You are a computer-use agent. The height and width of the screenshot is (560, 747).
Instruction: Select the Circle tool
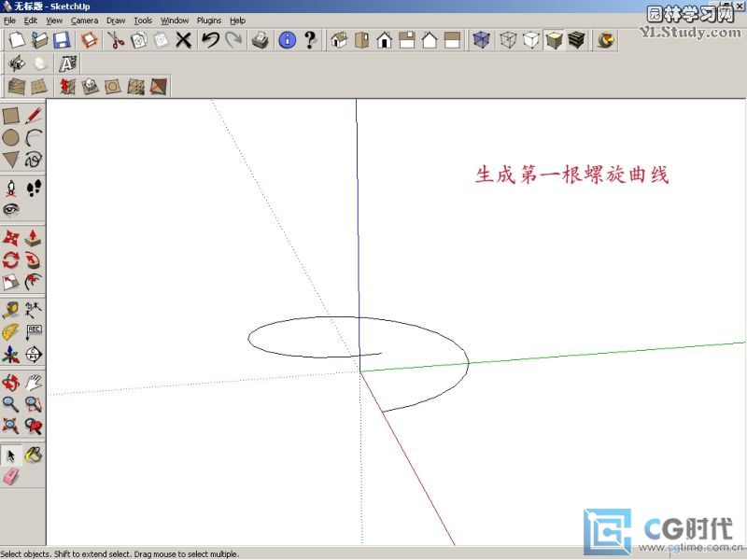(x=10, y=137)
